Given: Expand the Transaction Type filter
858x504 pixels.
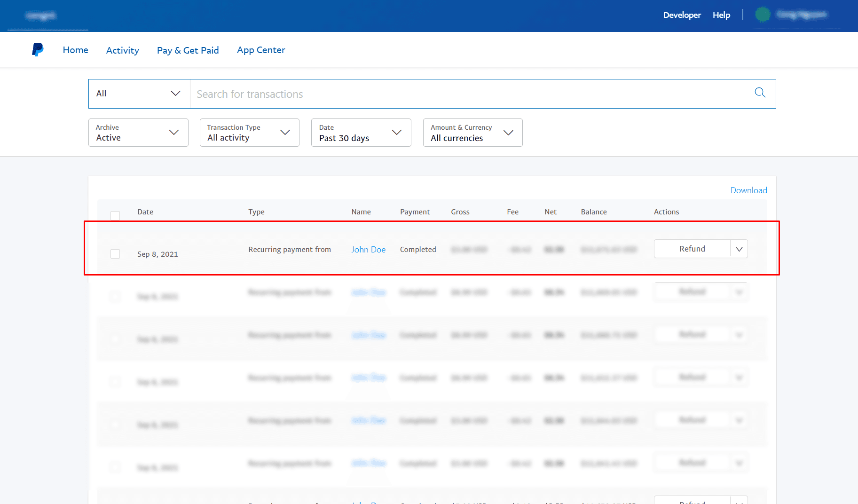Looking at the screenshot, I should point(249,133).
